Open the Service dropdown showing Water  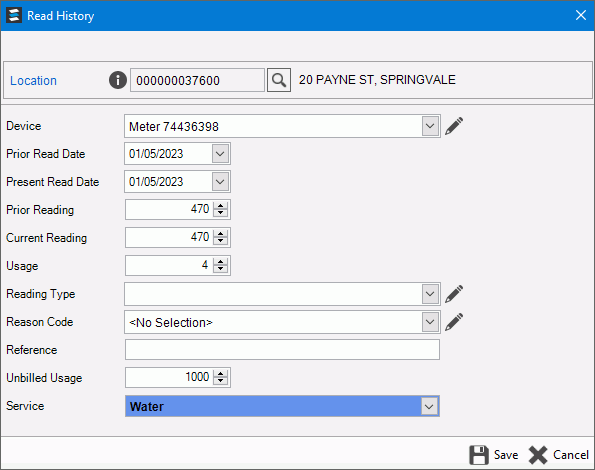point(429,406)
